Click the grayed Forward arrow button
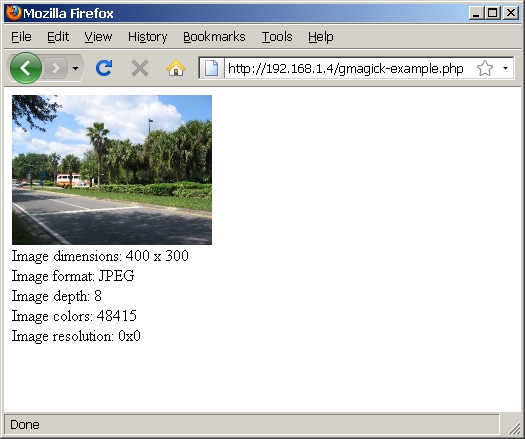 point(56,68)
